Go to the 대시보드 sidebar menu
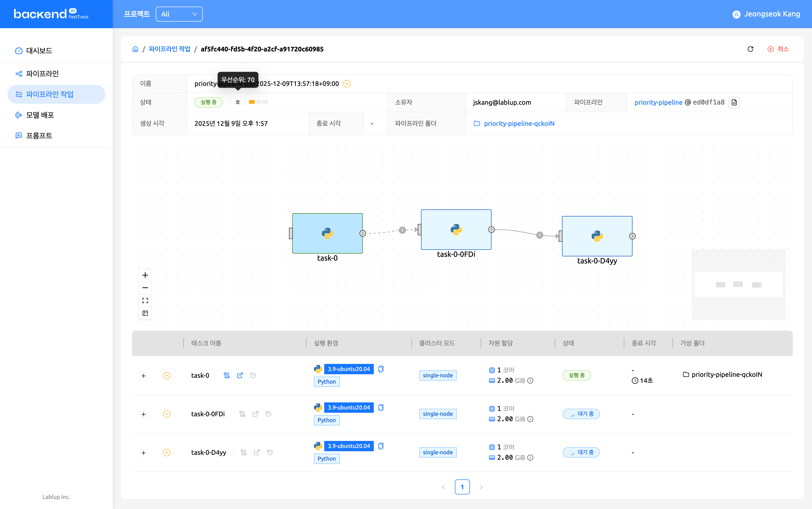Viewport: 812px width, 509px height. (x=39, y=50)
